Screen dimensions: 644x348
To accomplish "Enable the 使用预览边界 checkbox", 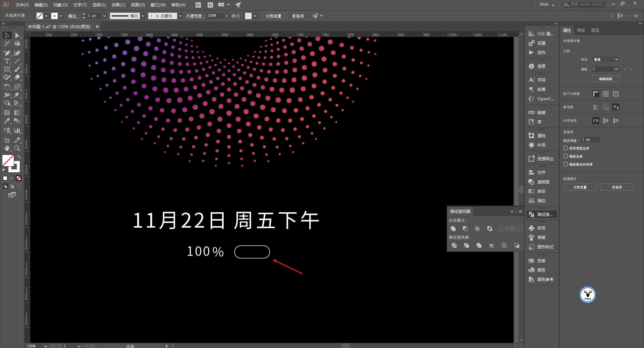I will point(566,148).
